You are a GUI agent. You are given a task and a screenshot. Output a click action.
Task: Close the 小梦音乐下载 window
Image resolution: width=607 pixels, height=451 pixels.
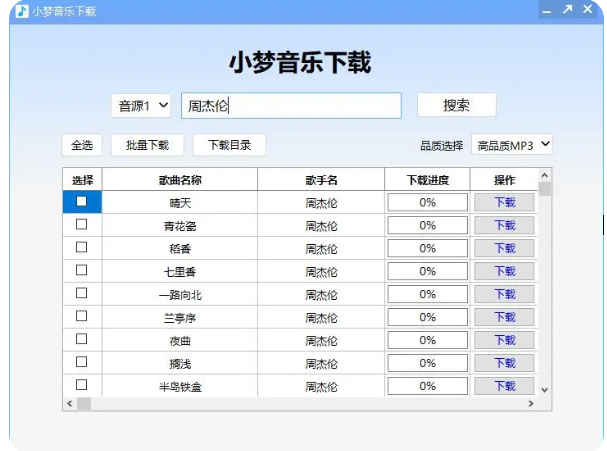coord(588,9)
